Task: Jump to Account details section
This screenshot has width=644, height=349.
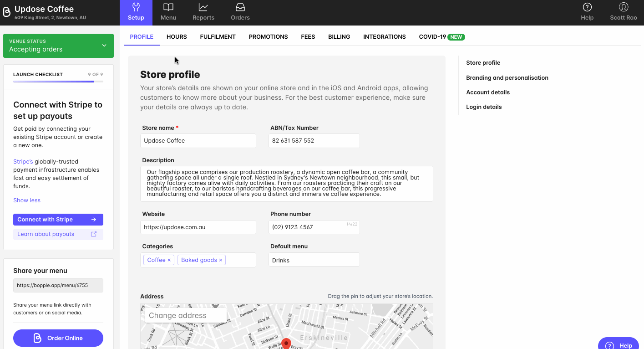Action: tap(488, 92)
